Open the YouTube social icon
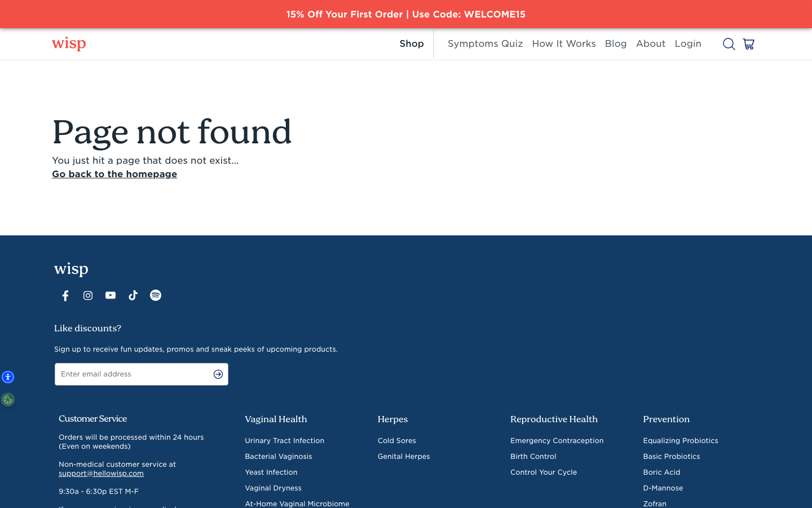Screen dimensions: 812x508 (x=111, y=295)
